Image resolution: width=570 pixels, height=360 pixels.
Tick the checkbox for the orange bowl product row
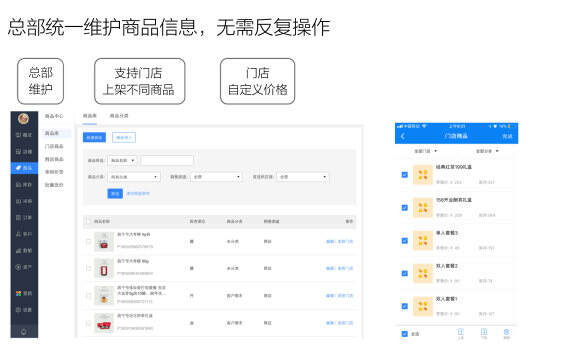88,296
